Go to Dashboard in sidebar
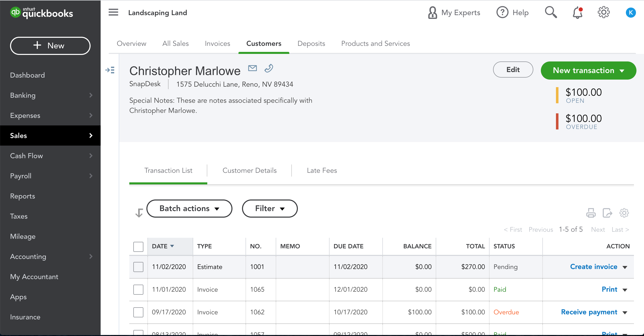644x336 pixels. (x=50, y=75)
